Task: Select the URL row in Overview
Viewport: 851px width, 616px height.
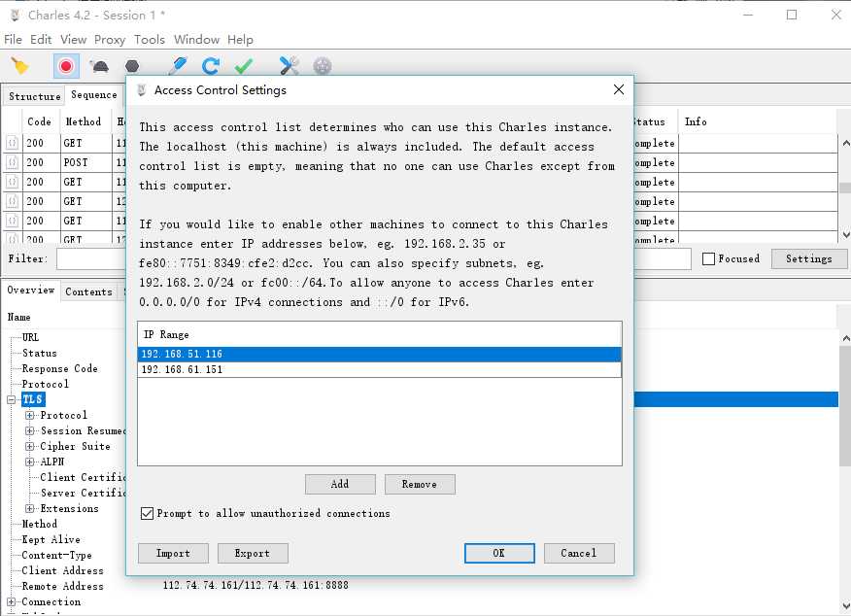Action: [30, 337]
